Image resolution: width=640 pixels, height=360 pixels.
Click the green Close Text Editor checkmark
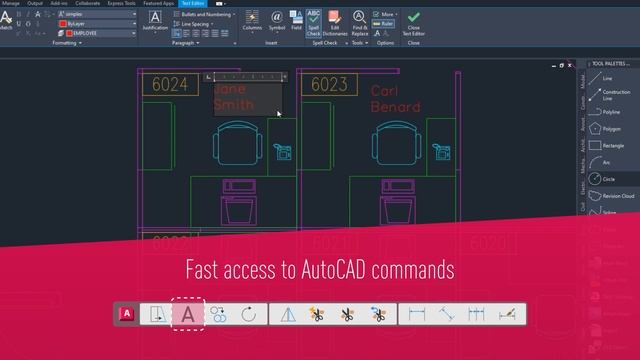point(413,17)
